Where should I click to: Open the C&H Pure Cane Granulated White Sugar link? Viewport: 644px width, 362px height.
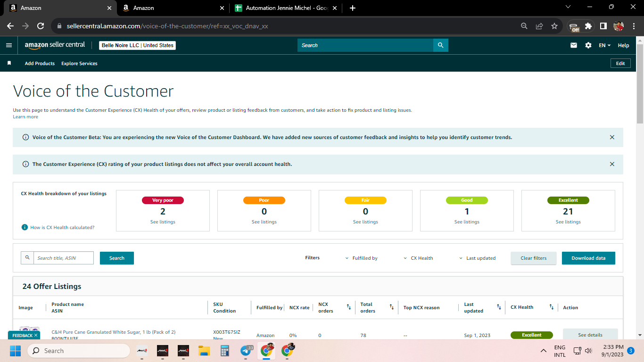pos(113,332)
